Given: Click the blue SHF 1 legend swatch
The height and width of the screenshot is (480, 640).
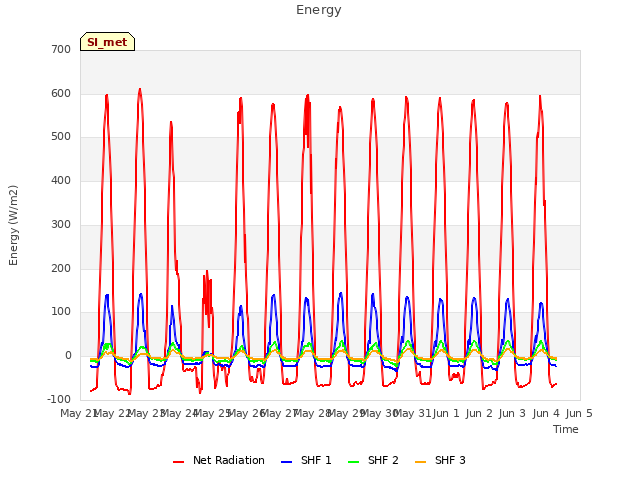Looking at the screenshot, I should [287, 462].
